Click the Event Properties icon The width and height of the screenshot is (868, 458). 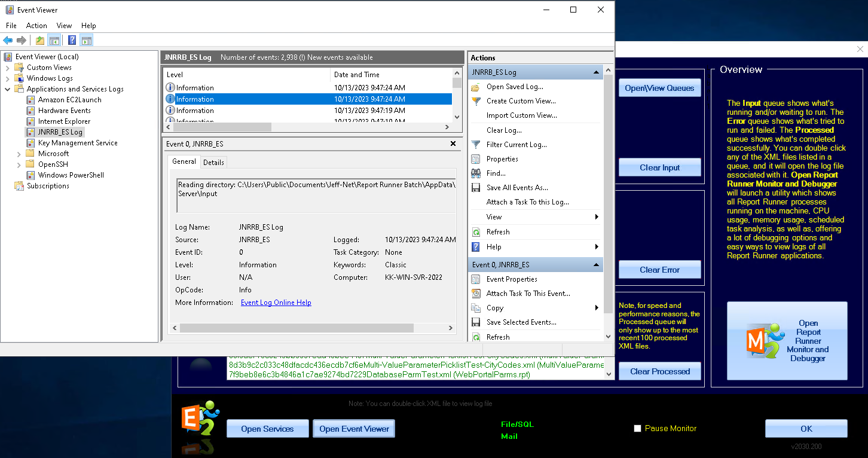pos(476,279)
